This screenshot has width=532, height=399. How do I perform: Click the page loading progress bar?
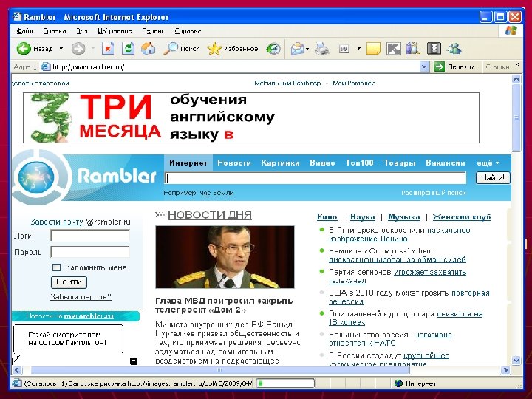(285, 383)
